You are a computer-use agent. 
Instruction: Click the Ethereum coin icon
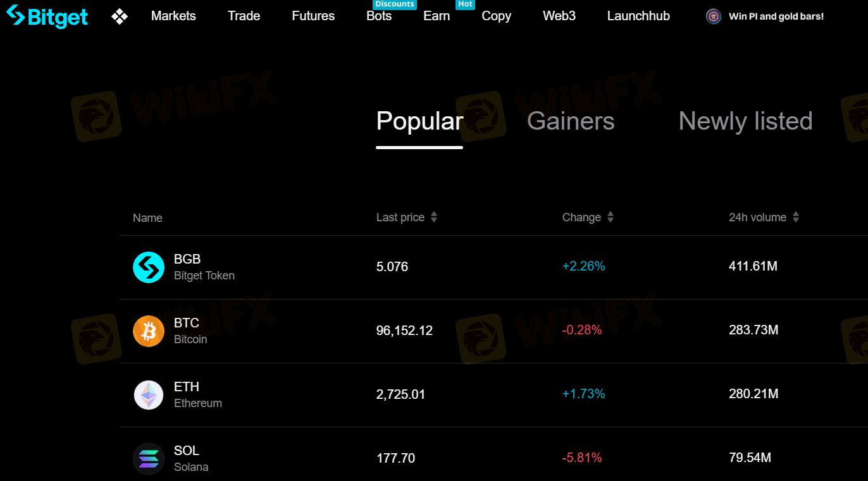click(149, 395)
